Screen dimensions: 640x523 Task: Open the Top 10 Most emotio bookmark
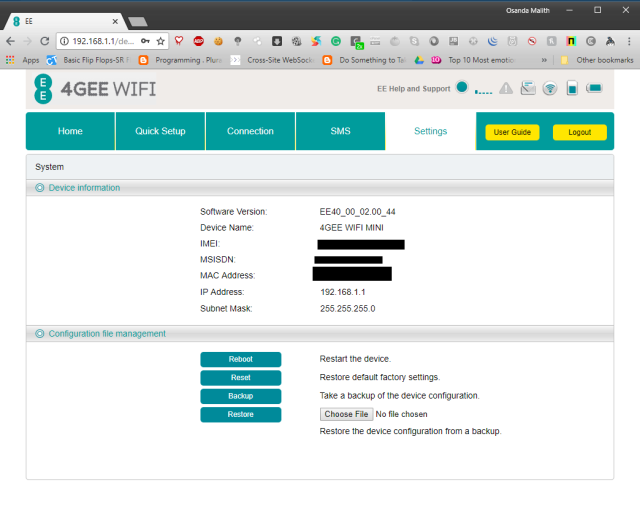click(473, 60)
